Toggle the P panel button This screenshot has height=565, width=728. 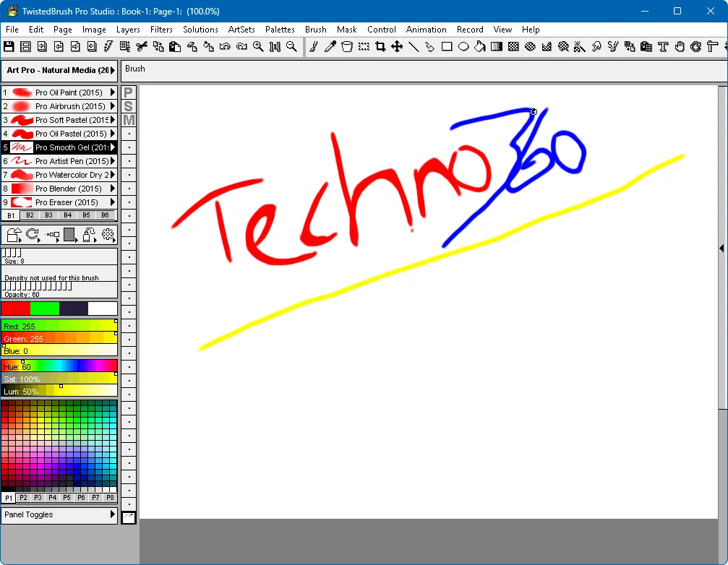(x=129, y=92)
